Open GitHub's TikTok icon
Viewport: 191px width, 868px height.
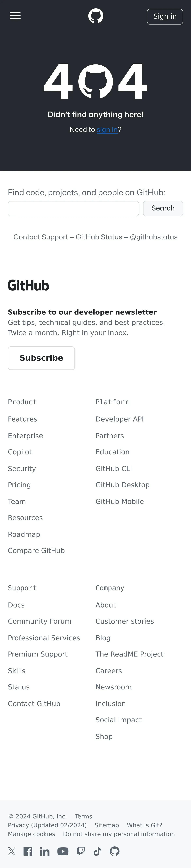coord(97,851)
